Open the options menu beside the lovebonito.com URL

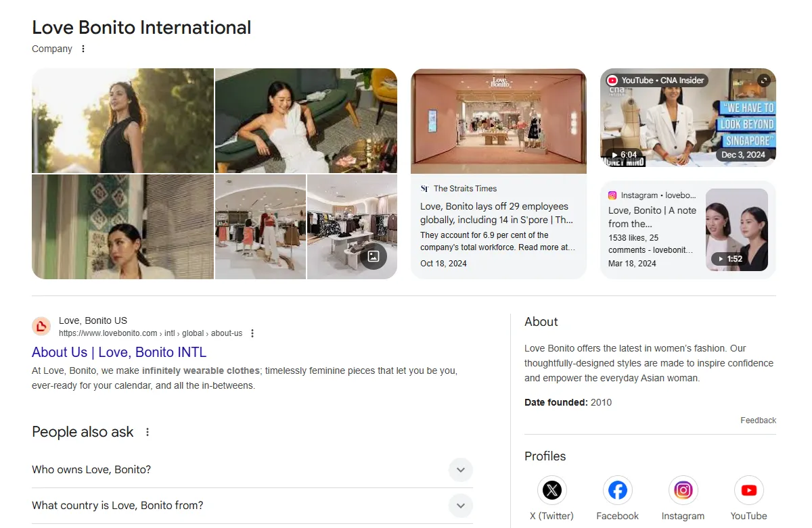pyautogui.click(x=252, y=333)
